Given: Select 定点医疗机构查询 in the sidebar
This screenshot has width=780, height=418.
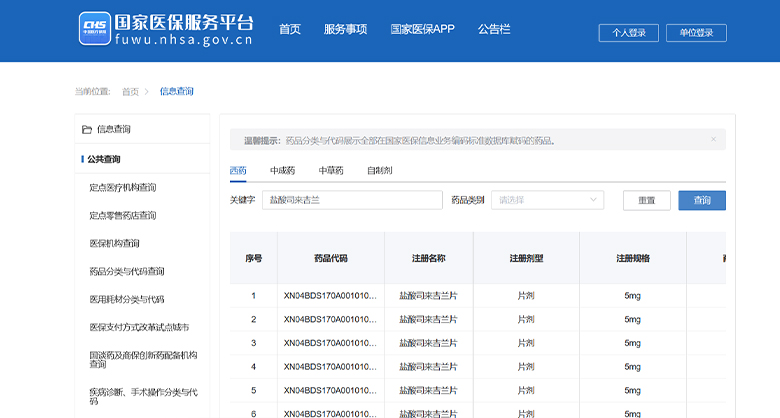Looking at the screenshot, I should tap(123, 187).
